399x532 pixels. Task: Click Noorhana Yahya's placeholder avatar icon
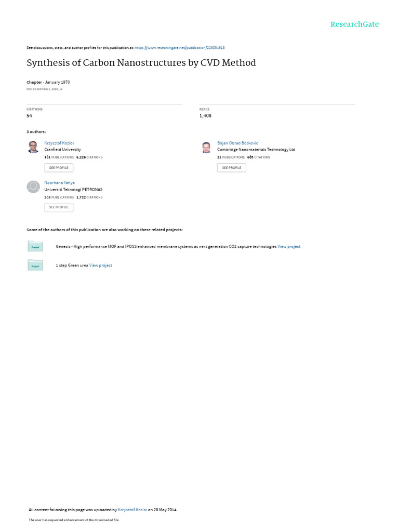tap(33, 187)
